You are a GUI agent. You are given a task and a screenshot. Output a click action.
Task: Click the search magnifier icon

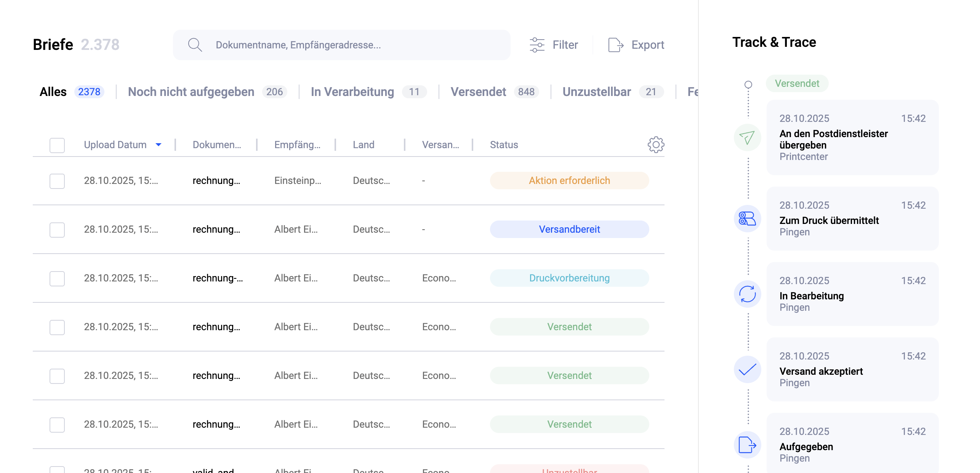click(195, 45)
